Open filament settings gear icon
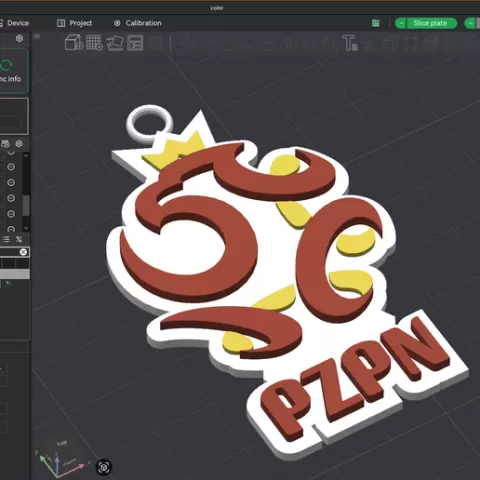480x480 pixels. [x=19, y=144]
